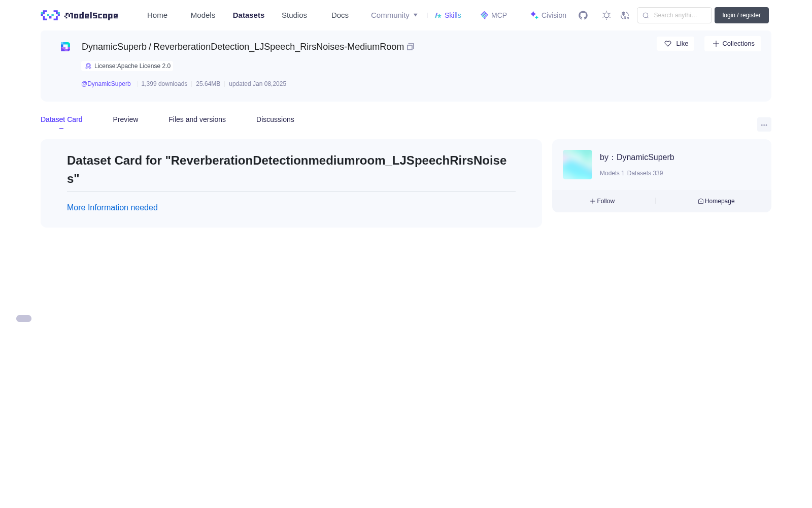Click the 'updated Jan 08,2025' text

click(257, 84)
